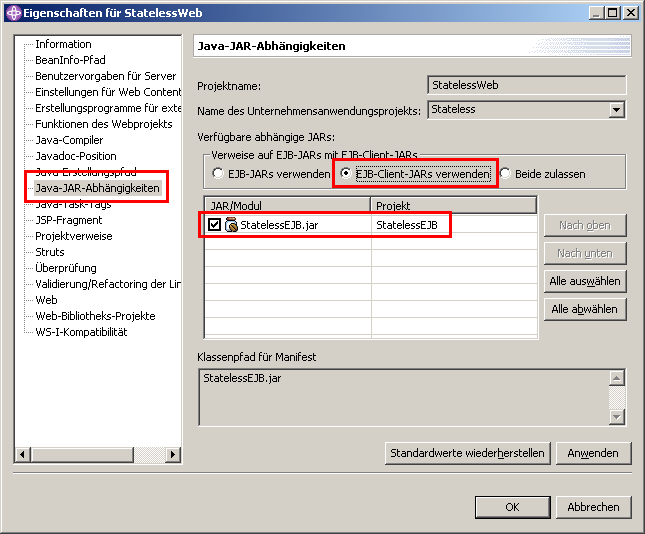Select Java-JAR-Abhängigkeiten tree entry

click(97, 188)
